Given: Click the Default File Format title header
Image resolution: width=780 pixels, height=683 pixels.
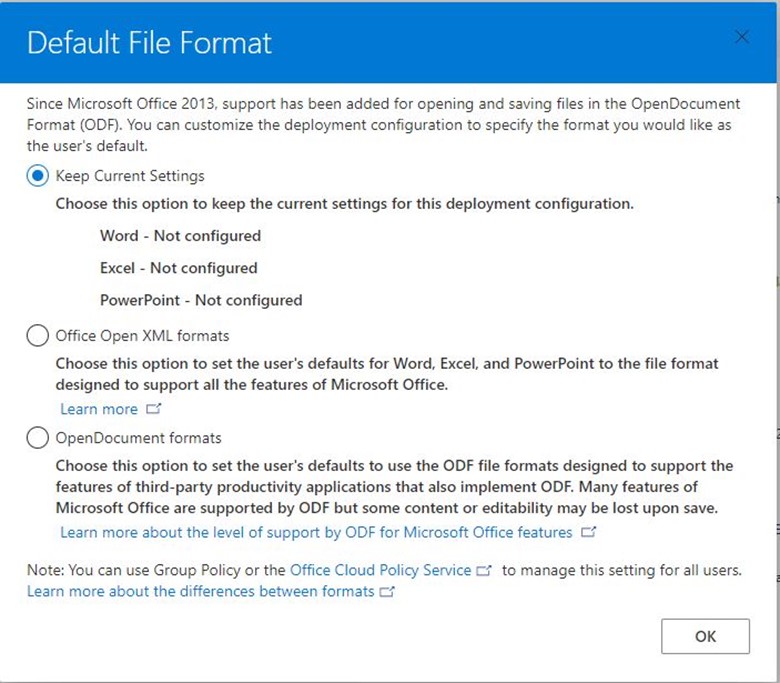Looking at the screenshot, I should (149, 42).
